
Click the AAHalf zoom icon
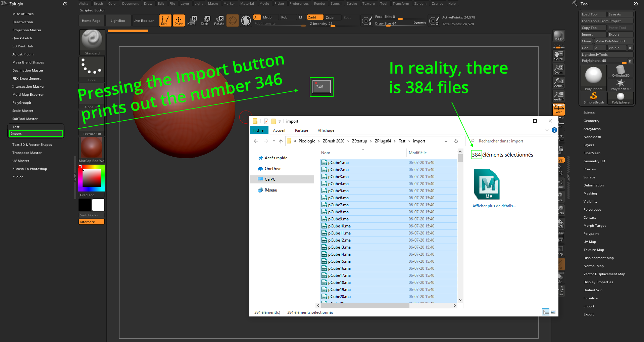(x=558, y=96)
